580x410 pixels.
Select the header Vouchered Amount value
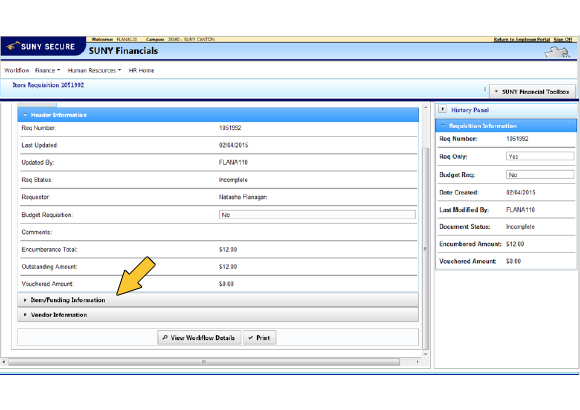click(x=226, y=284)
